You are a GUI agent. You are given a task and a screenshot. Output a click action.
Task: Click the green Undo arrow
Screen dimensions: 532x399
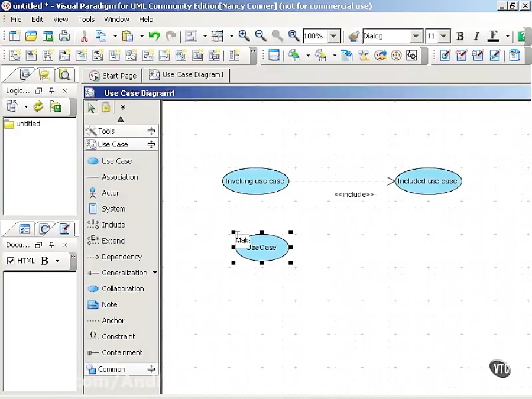coord(154,36)
